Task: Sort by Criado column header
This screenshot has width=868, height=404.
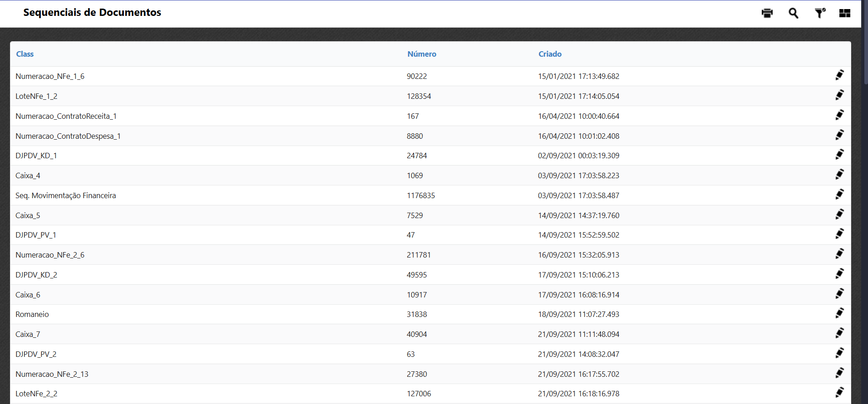Action: coord(550,54)
